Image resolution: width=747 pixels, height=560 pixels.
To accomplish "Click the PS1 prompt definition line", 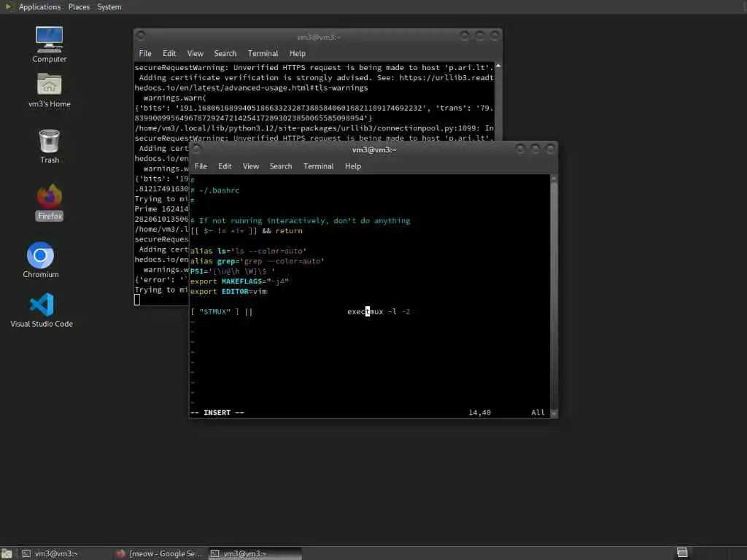I will pyautogui.click(x=233, y=271).
